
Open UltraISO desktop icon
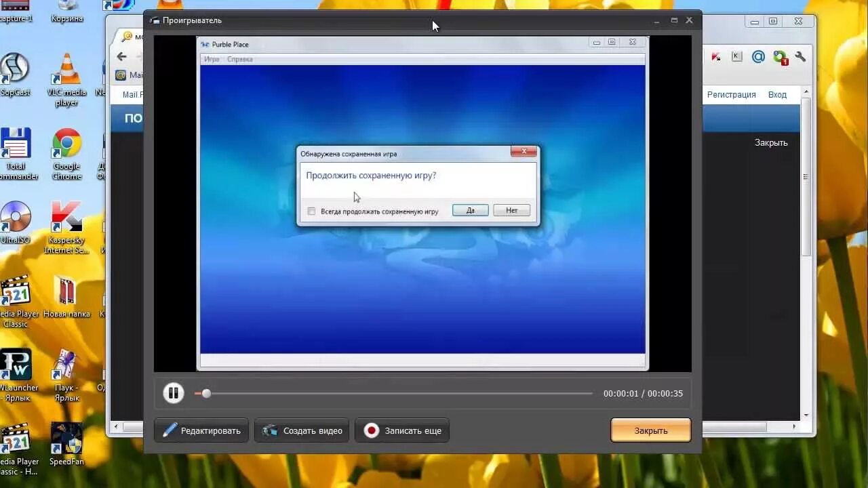(15, 222)
